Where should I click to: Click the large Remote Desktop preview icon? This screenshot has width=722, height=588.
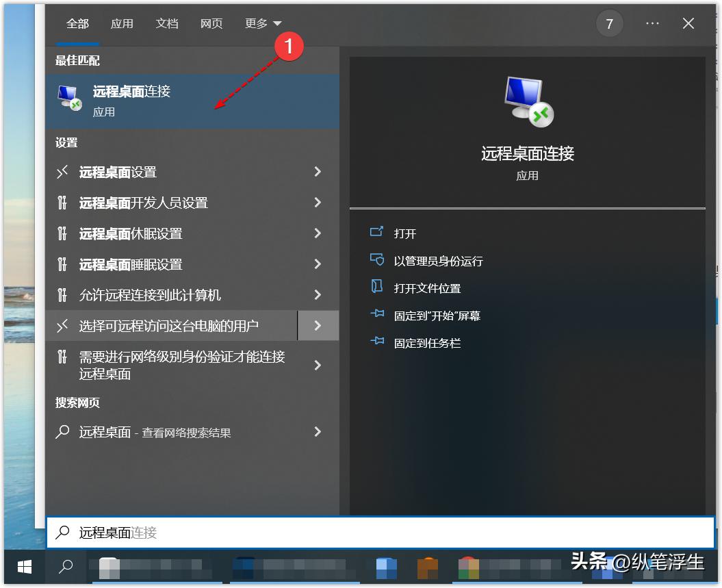coord(527,101)
